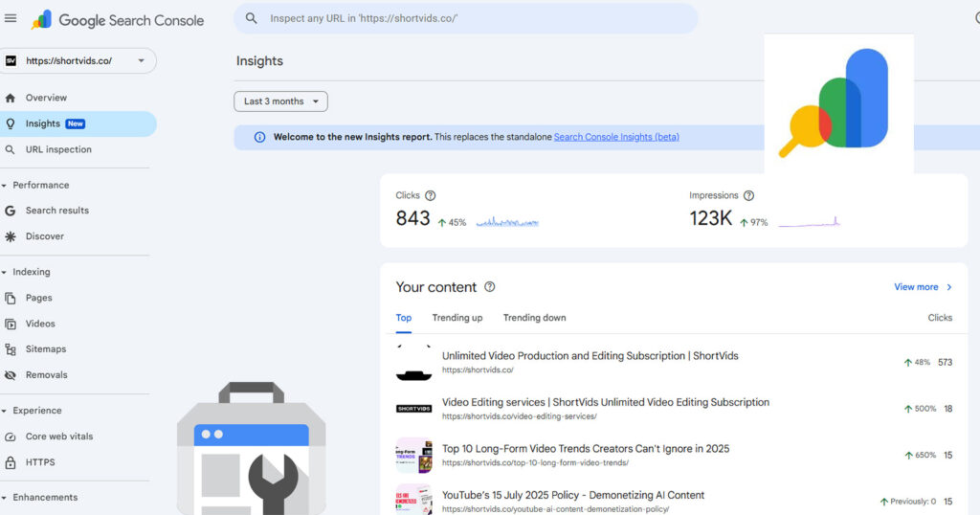Click the Videos icon in sidebar
The width and height of the screenshot is (980, 515).
(10, 324)
